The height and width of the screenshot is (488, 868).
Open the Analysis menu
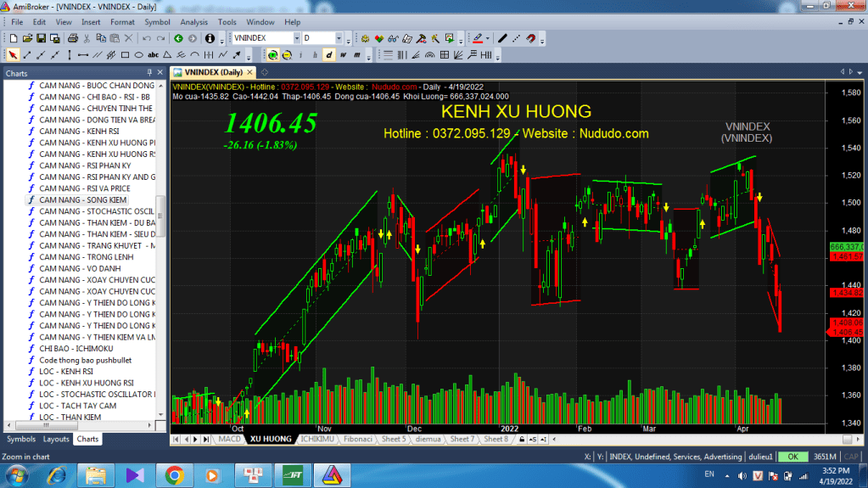[193, 22]
